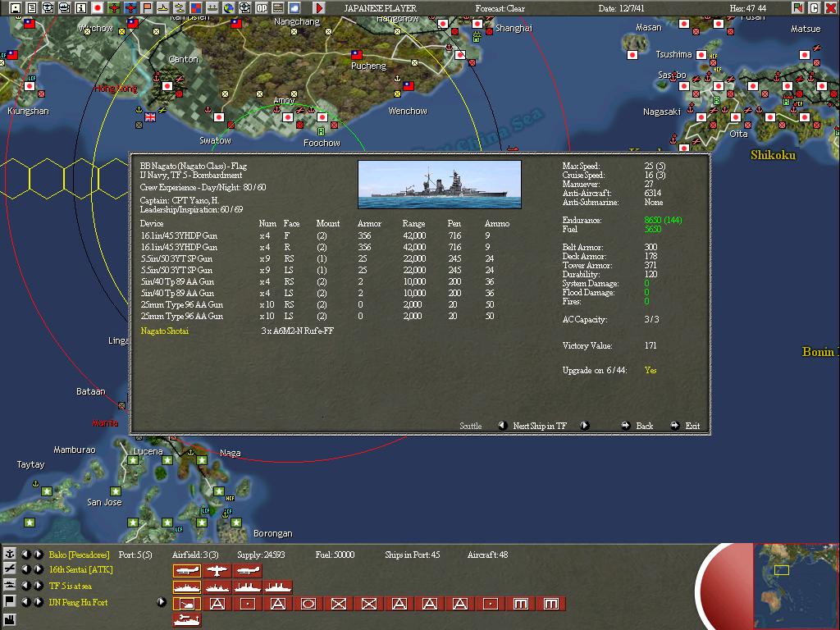The height and width of the screenshot is (630, 840).
Task: Click 'TF 5 is at sea' label
Action: coord(71,586)
